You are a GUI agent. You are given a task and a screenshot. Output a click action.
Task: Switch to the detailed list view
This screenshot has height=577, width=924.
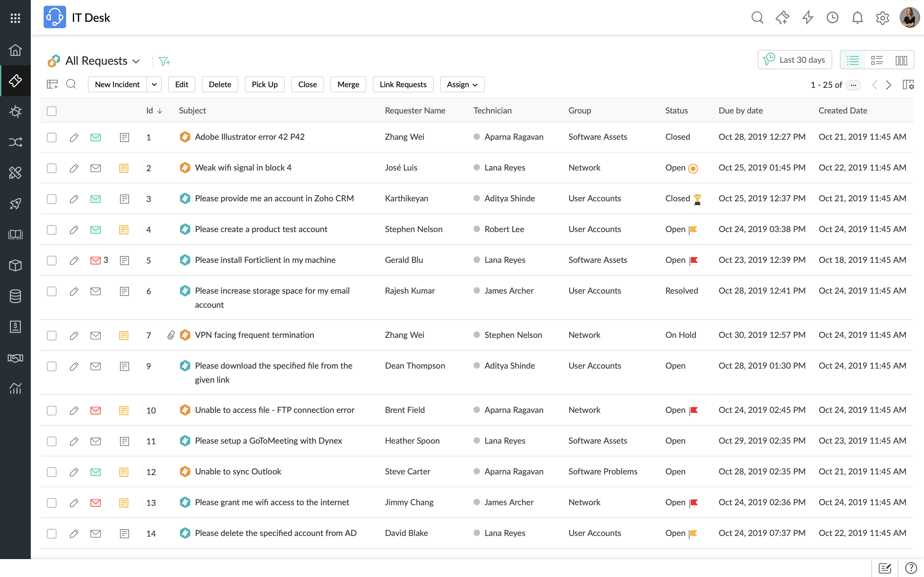click(877, 60)
